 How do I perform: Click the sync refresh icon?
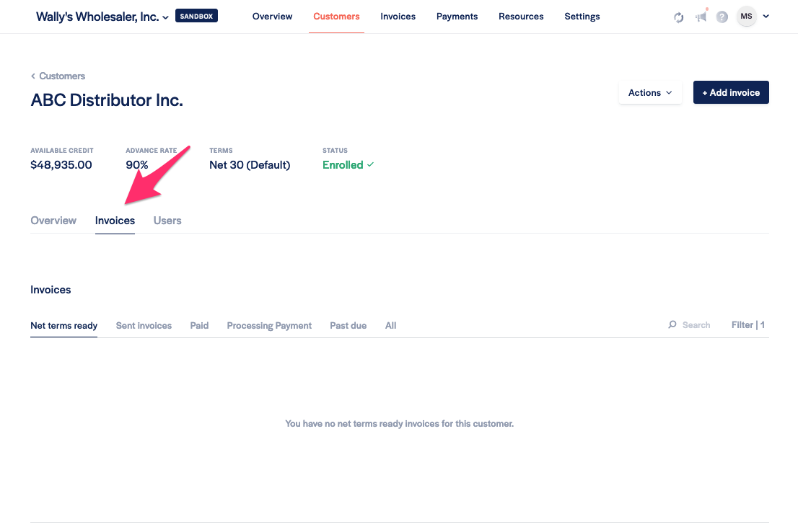click(x=679, y=17)
